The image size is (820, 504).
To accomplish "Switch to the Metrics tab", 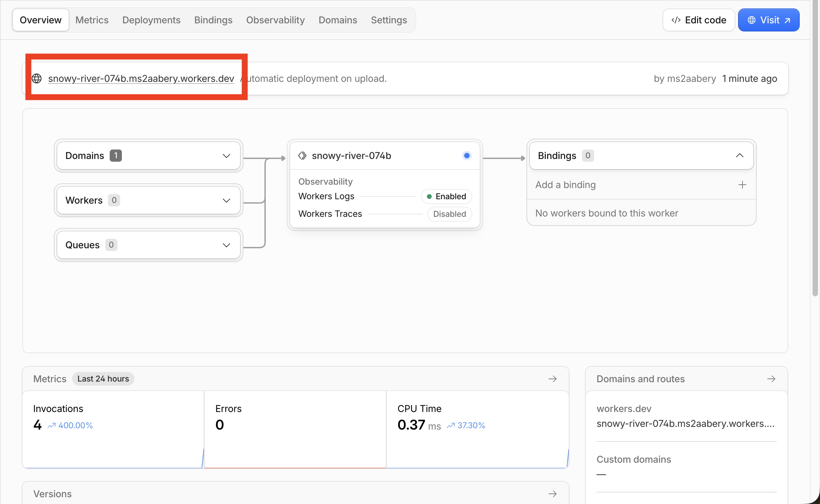I will pos(92,20).
